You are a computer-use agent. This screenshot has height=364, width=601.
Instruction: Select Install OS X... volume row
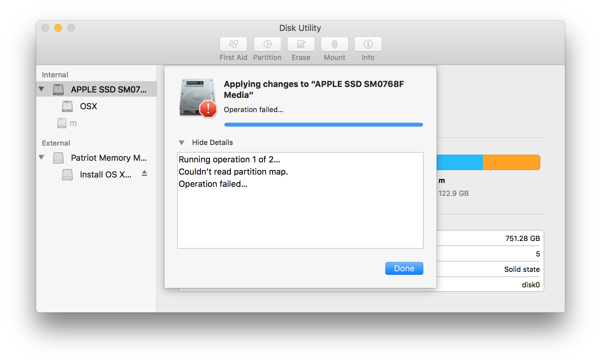97,175
